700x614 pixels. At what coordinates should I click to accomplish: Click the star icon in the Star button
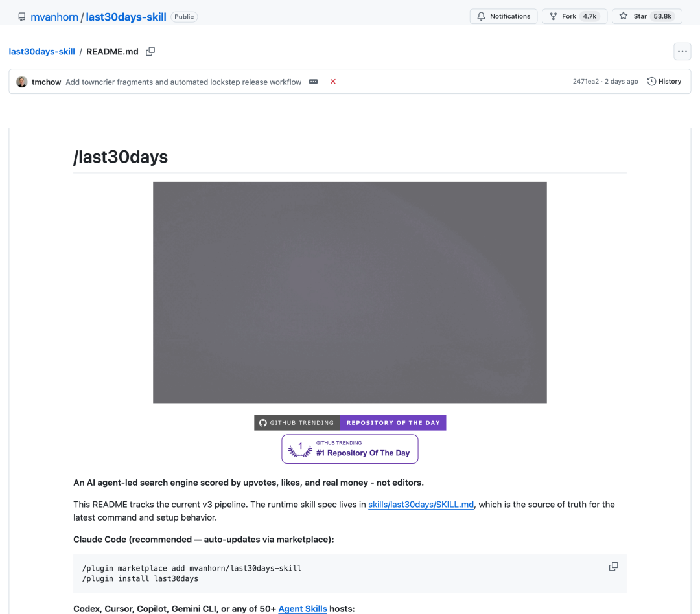[624, 16]
